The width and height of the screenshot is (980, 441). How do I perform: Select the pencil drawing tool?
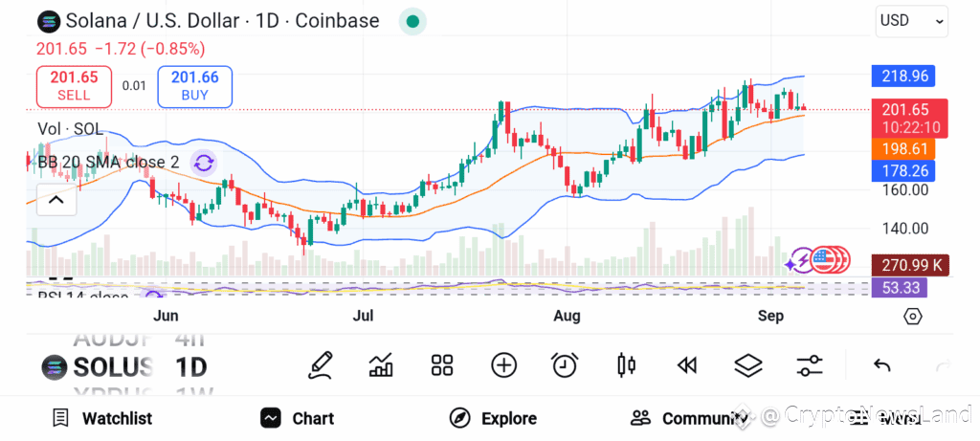coord(321,365)
